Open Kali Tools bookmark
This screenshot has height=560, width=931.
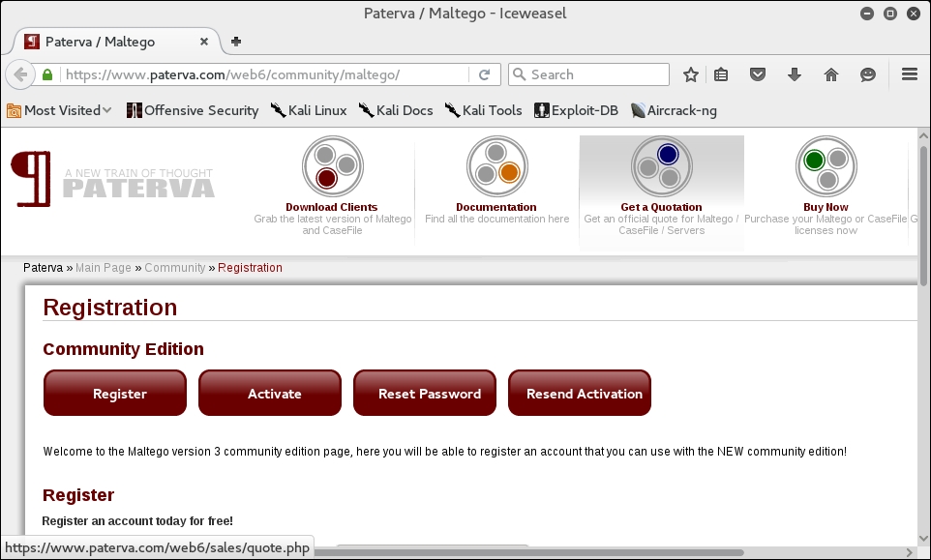click(483, 110)
